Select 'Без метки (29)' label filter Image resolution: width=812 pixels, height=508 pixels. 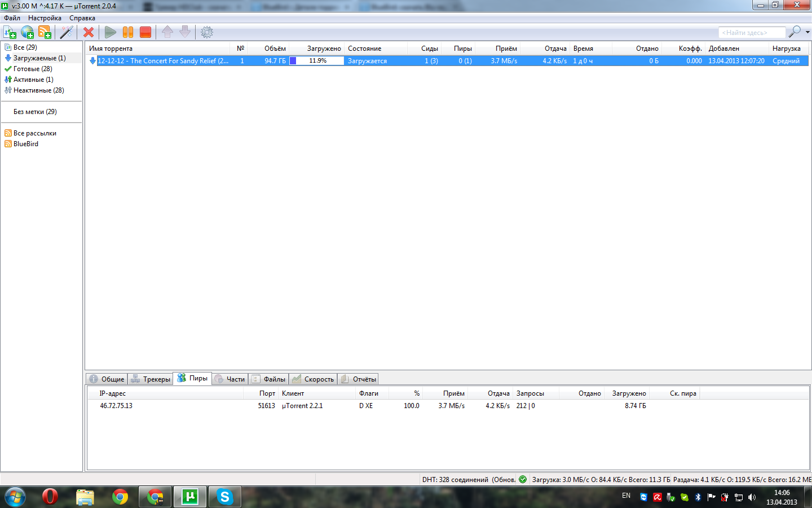pyautogui.click(x=35, y=112)
